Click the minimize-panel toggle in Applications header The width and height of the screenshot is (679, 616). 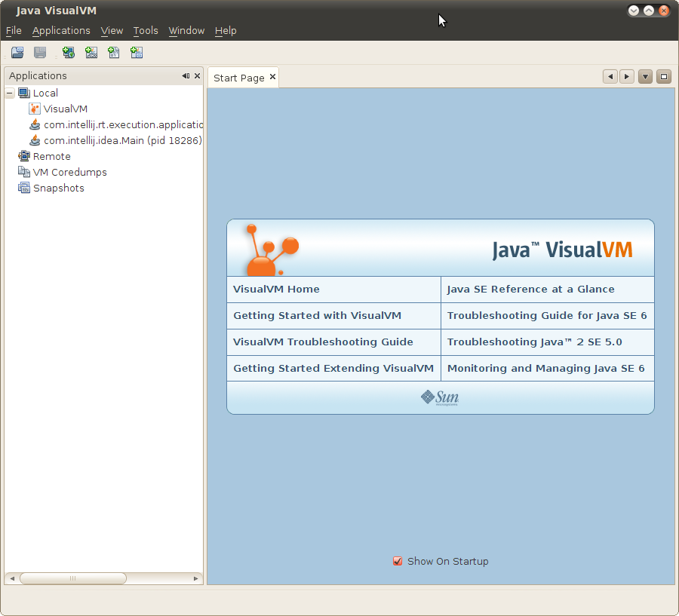coord(184,75)
